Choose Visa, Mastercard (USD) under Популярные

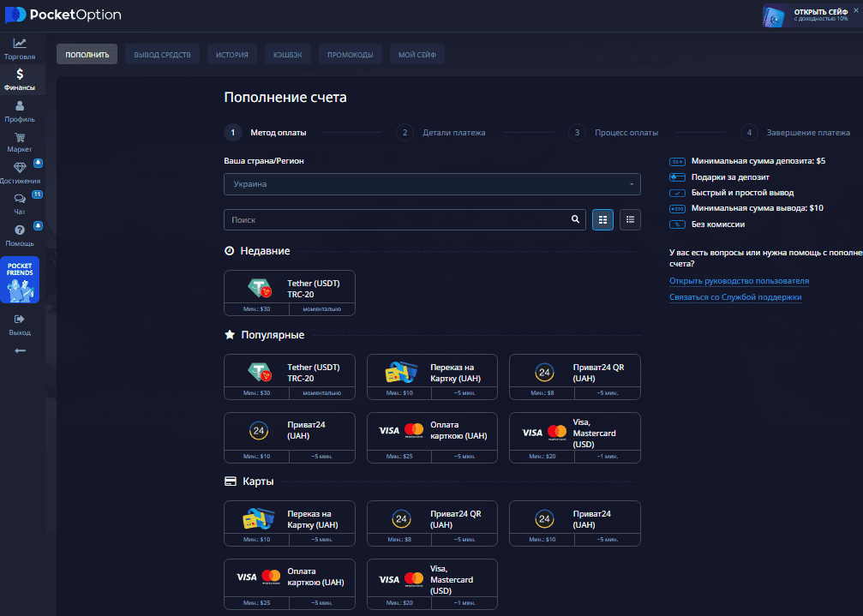tap(574, 438)
